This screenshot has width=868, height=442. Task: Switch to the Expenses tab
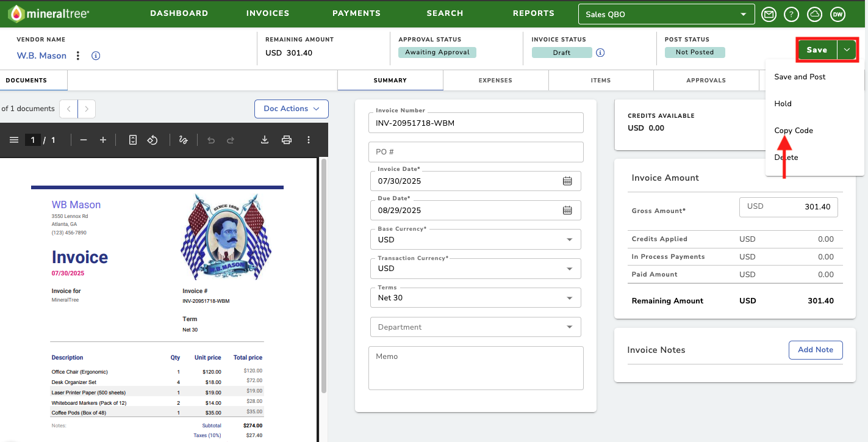point(495,80)
